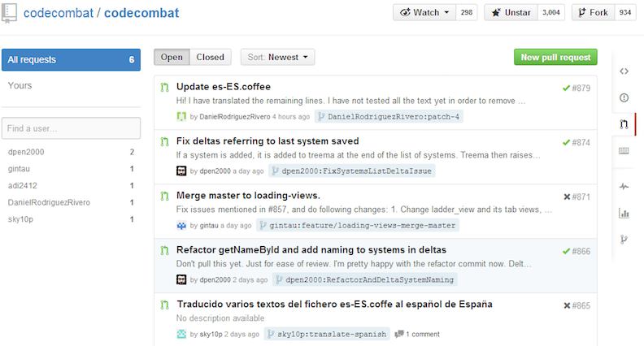Screen dimensions: 644x346
Task: Click dpen2000 avatar in Fix deltas row
Action: coord(181,171)
